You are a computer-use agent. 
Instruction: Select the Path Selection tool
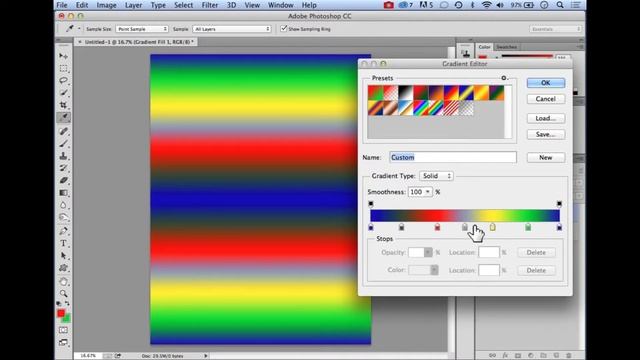pos(63,256)
